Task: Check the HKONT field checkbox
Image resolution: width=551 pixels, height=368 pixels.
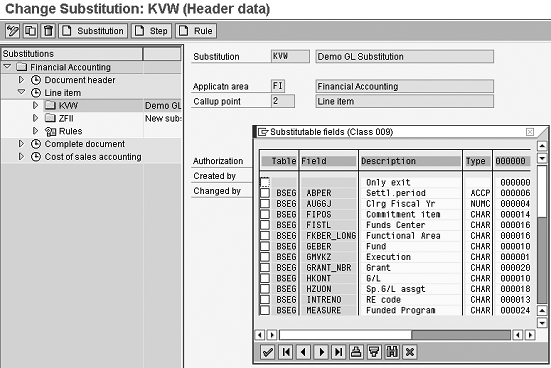Action: (x=265, y=278)
